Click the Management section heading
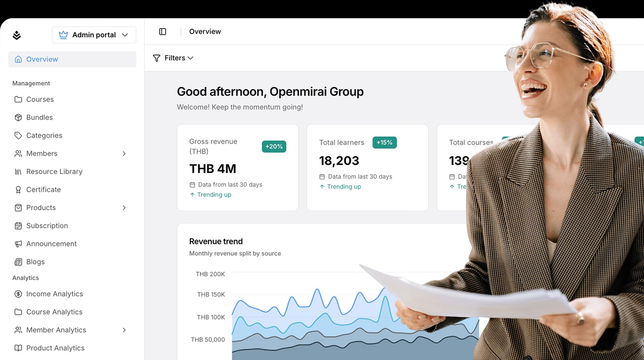Screen dimensions: 644x360 31,83
